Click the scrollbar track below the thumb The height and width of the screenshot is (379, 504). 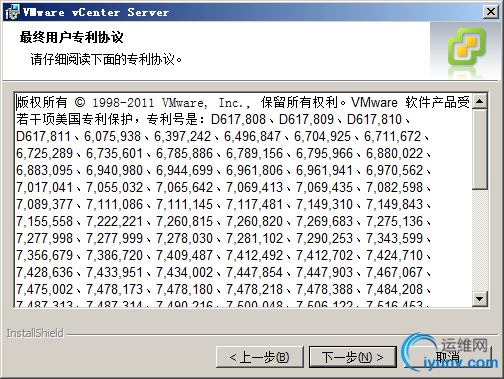479,240
